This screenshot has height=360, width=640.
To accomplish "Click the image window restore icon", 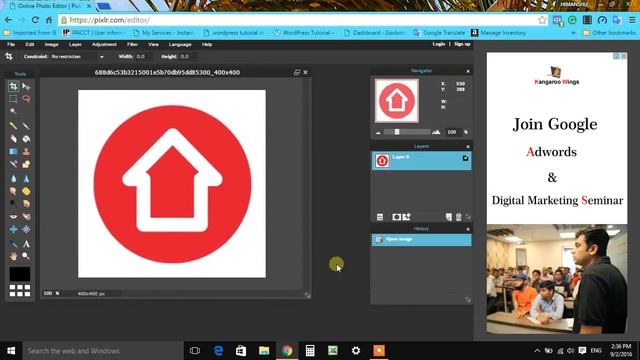I will tap(297, 72).
